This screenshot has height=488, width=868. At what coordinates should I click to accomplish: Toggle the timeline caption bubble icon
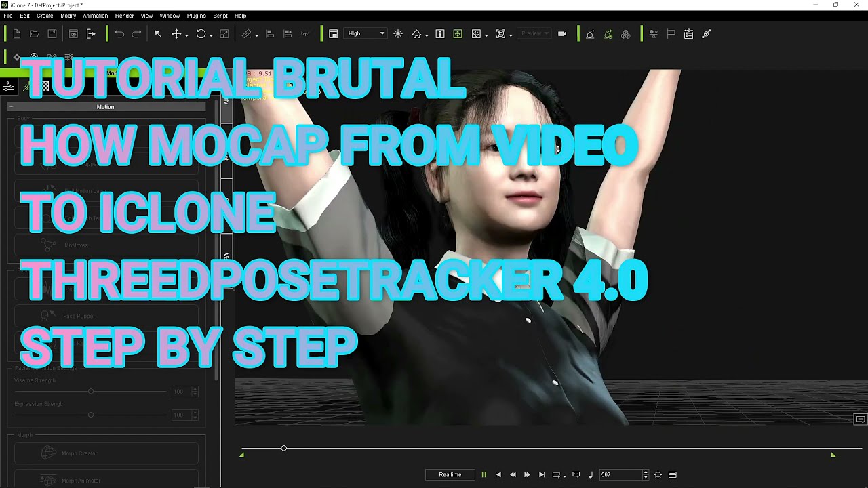[576, 474]
